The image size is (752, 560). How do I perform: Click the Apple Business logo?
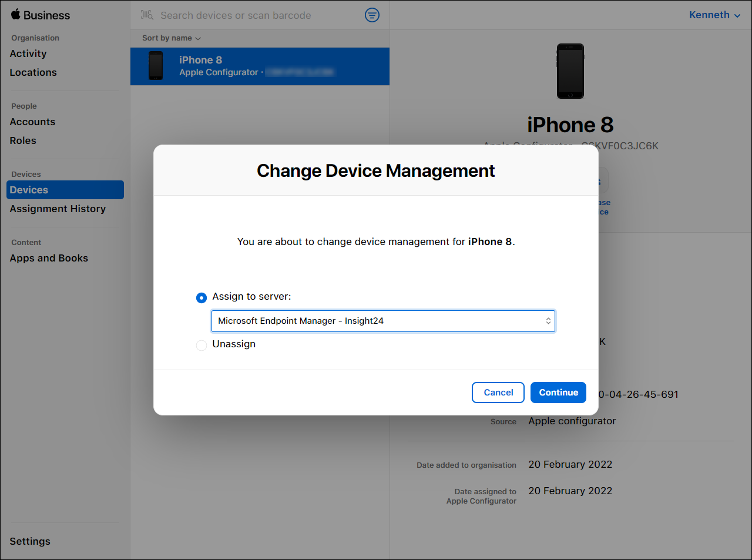click(40, 15)
